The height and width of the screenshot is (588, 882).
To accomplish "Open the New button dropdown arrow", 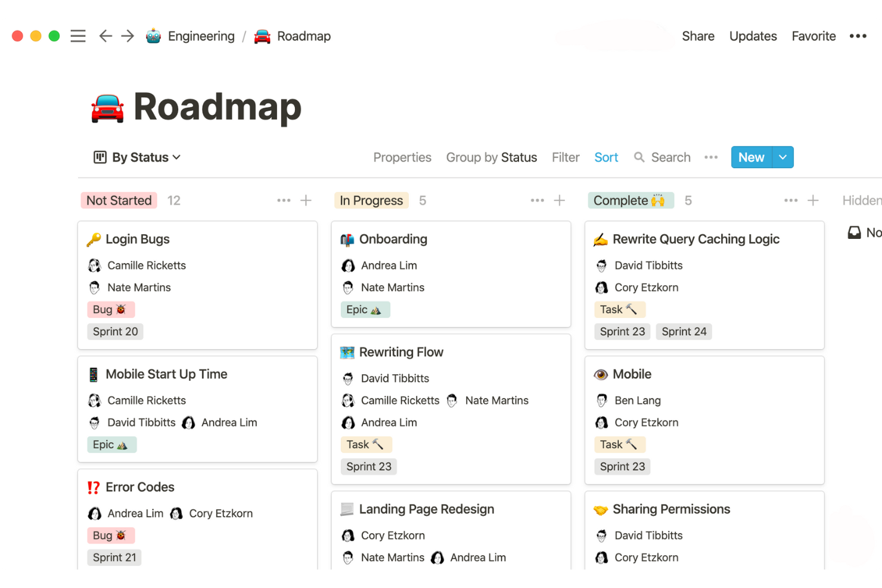I will click(x=782, y=157).
